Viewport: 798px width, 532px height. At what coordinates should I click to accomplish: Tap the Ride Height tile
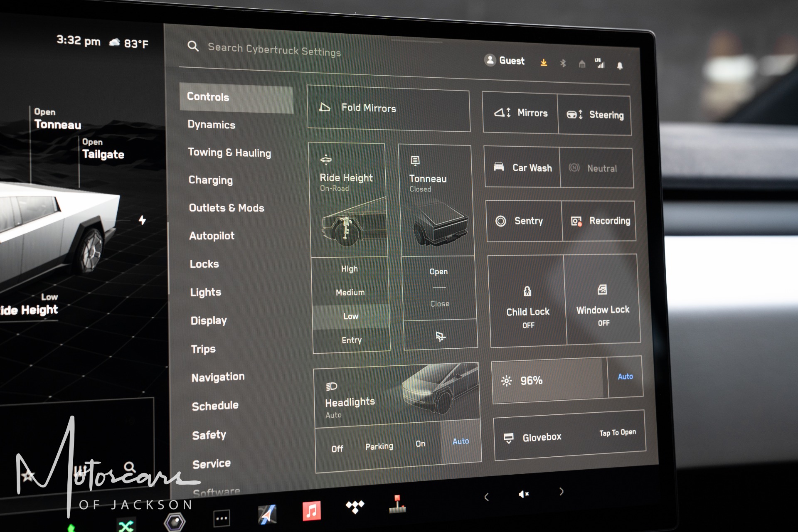(x=349, y=200)
